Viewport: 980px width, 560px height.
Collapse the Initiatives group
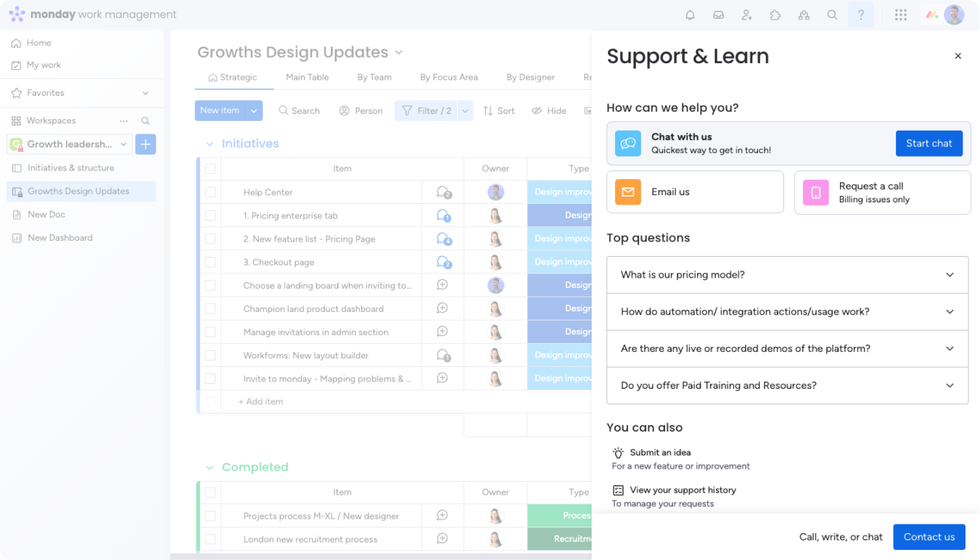[210, 144]
